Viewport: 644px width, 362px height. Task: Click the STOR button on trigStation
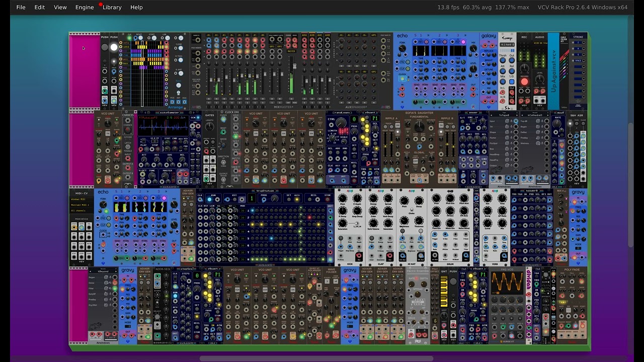[x=328, y=200]
